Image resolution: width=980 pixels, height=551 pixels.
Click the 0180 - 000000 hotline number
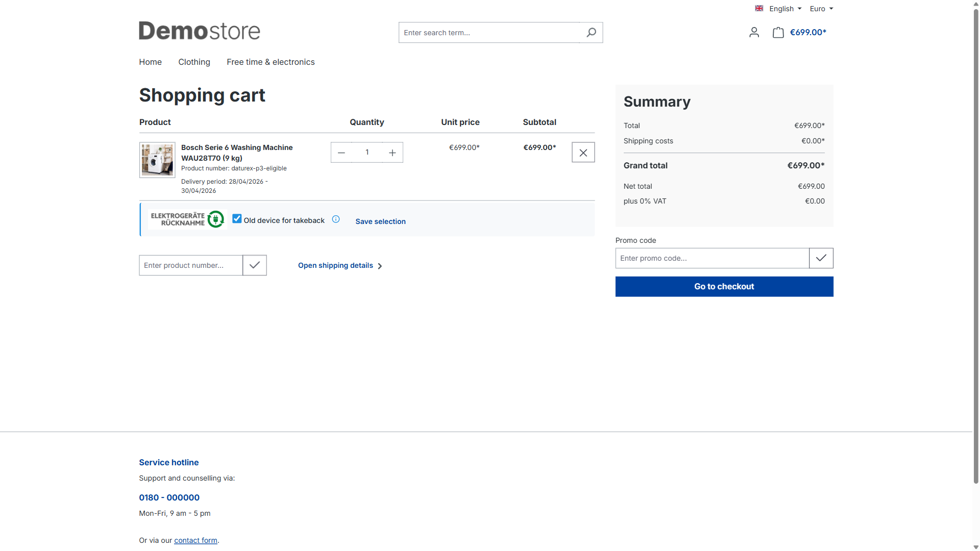click(x=169, y=498)
